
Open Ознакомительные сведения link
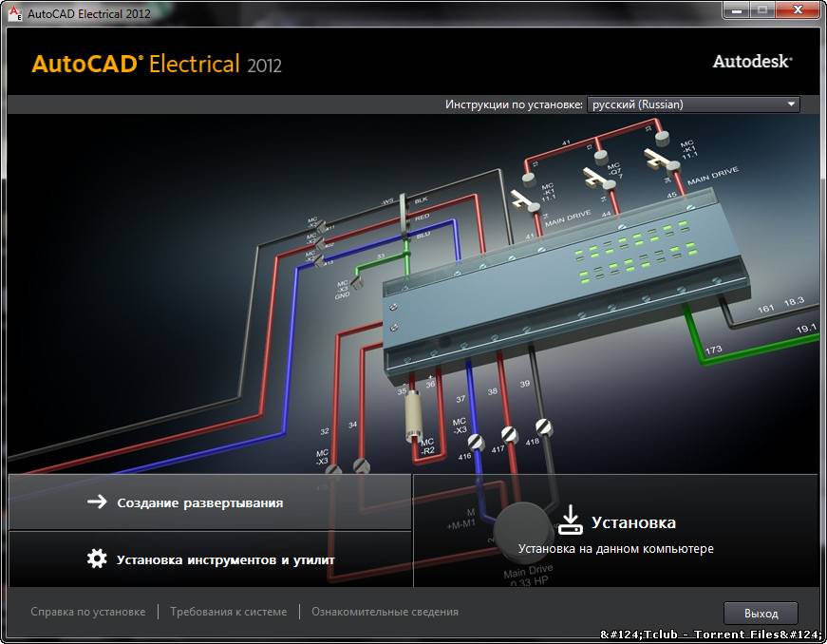pos(385,612)
